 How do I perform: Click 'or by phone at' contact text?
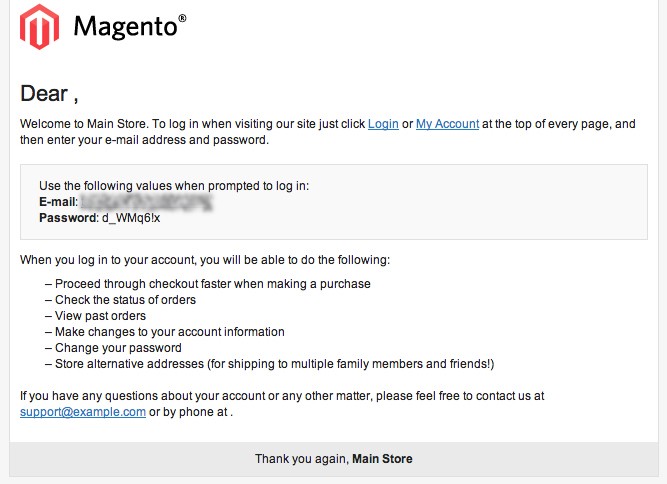tap(191, 412)
